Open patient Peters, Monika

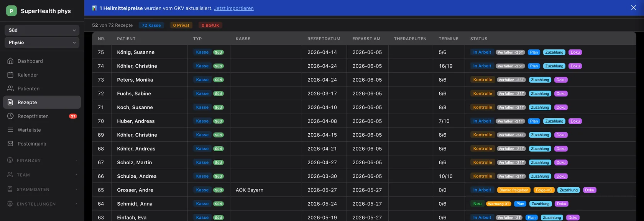tap(135, 80)
